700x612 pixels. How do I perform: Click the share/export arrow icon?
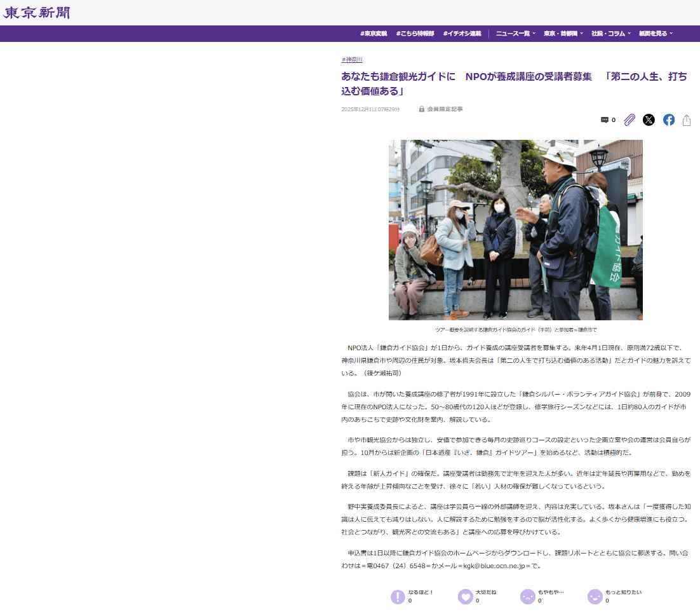click(687, 120)
